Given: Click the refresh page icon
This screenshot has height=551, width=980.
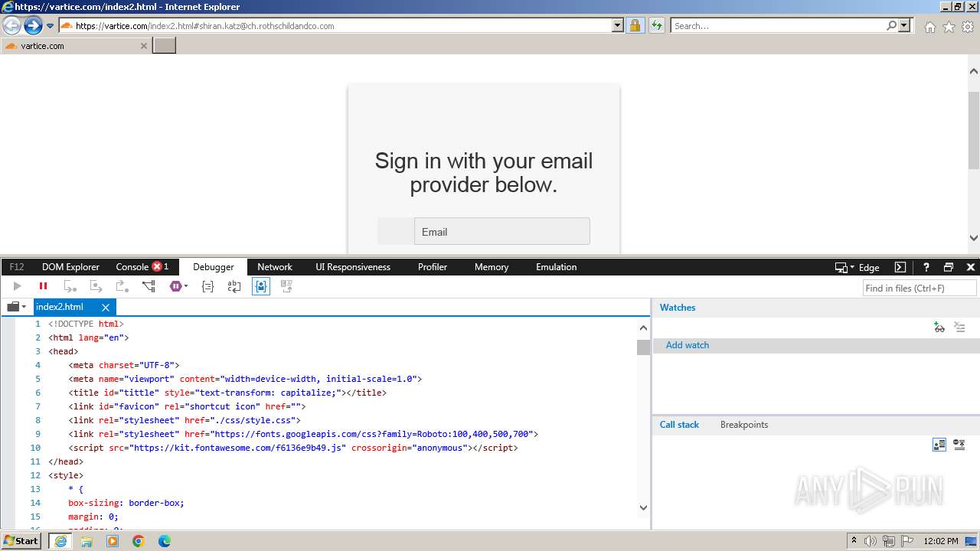Looking at the screenshot, I should point(657,26).
